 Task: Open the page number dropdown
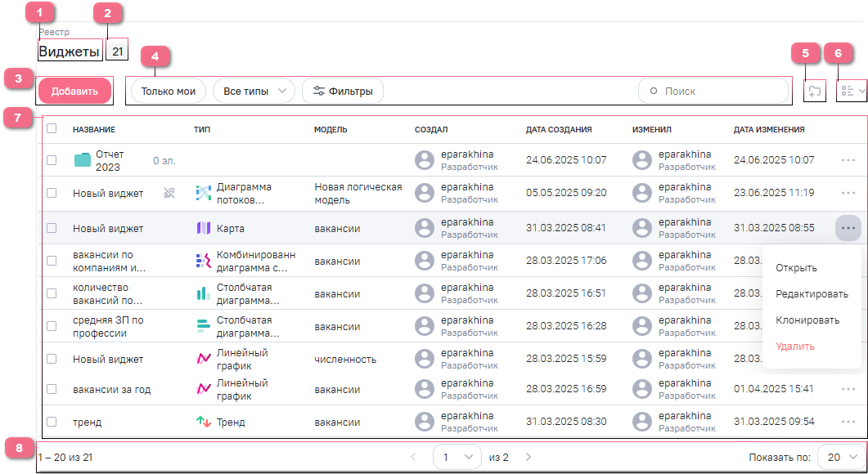pyautogui.click(x=456, y=457)
